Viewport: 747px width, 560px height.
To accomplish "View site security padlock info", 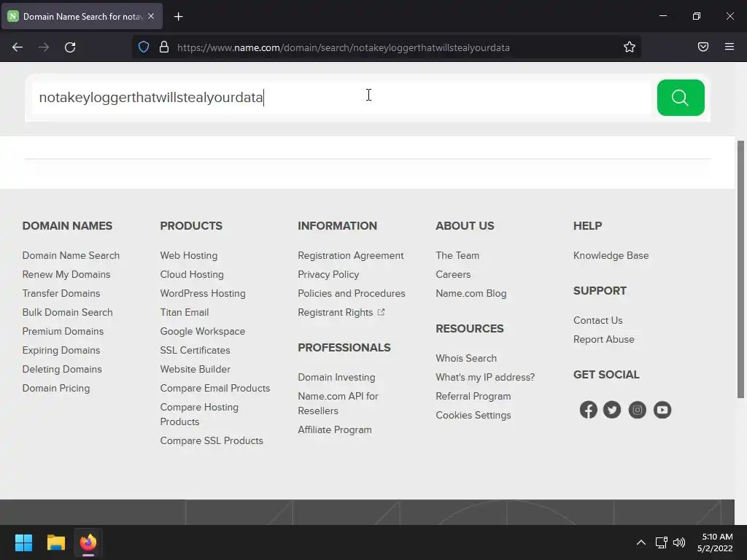I will point(164,47).
